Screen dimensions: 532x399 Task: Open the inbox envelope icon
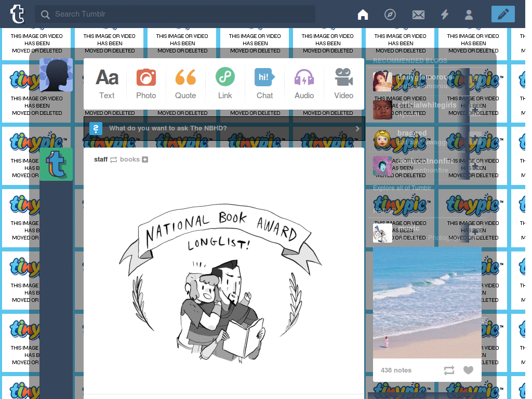418,15
